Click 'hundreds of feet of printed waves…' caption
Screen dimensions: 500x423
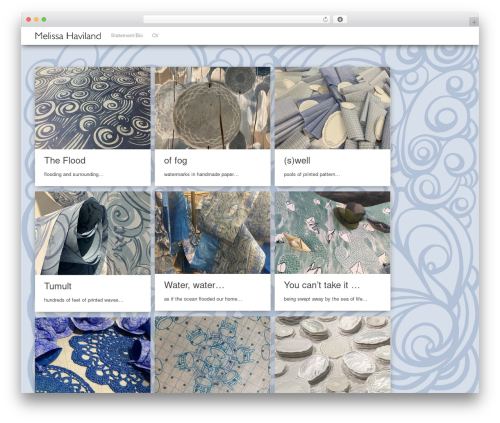[84, 300]
